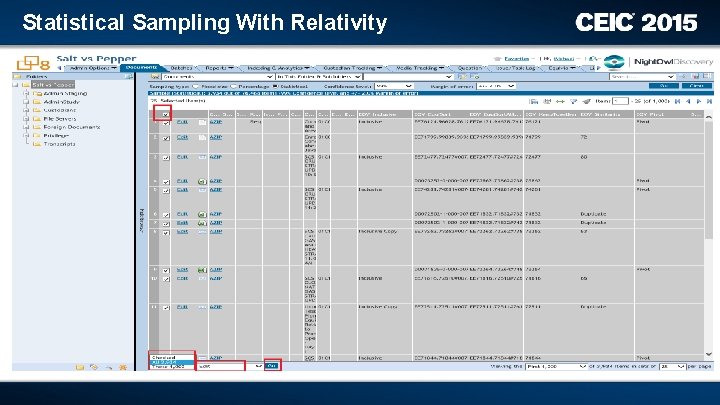The height and width of the screenshot is (405, 720).
Task: Click the Relativity logo icon
Action: pyautogui.click(x=33, y=63)
